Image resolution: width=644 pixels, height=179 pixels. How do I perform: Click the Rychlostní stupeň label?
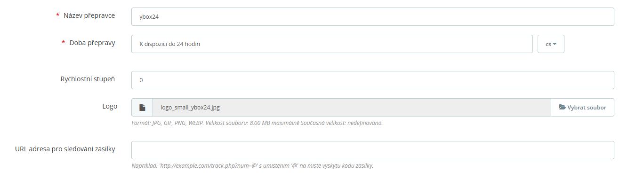[x=88, y=78]
